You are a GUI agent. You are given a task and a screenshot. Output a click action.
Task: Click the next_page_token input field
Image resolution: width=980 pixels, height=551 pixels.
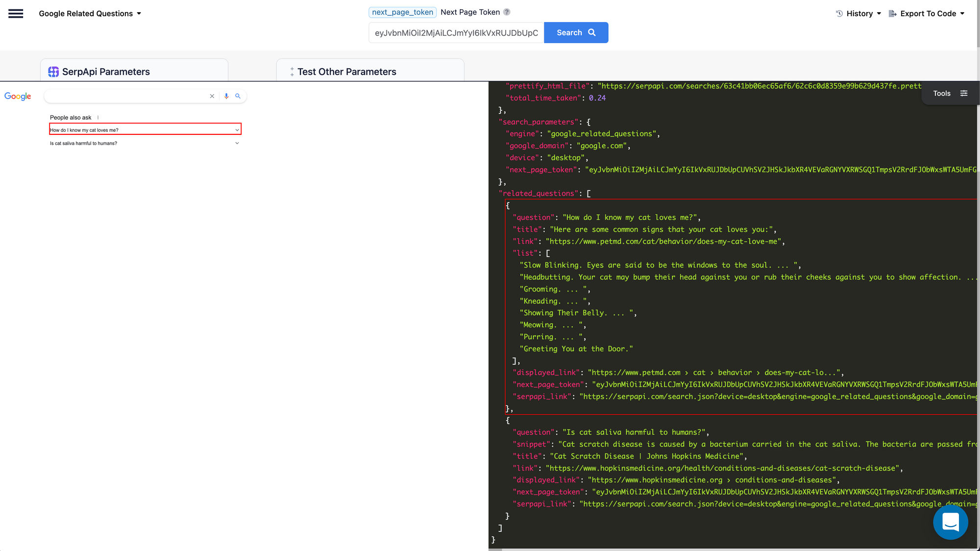click(x=456, y=33)
